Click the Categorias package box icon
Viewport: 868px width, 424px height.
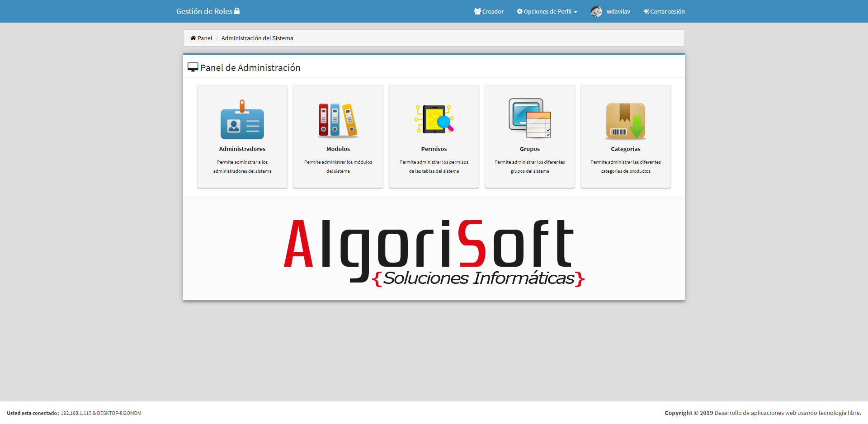625,121
